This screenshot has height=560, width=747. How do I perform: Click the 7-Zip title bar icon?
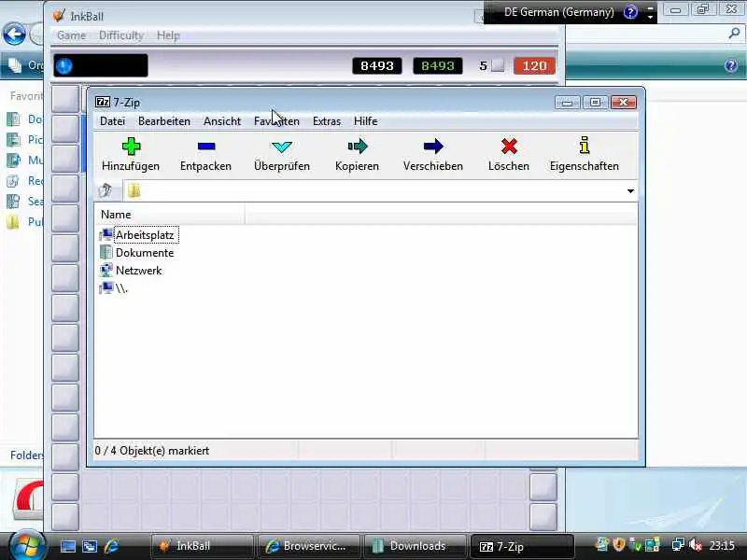click(x=103, y=102)
